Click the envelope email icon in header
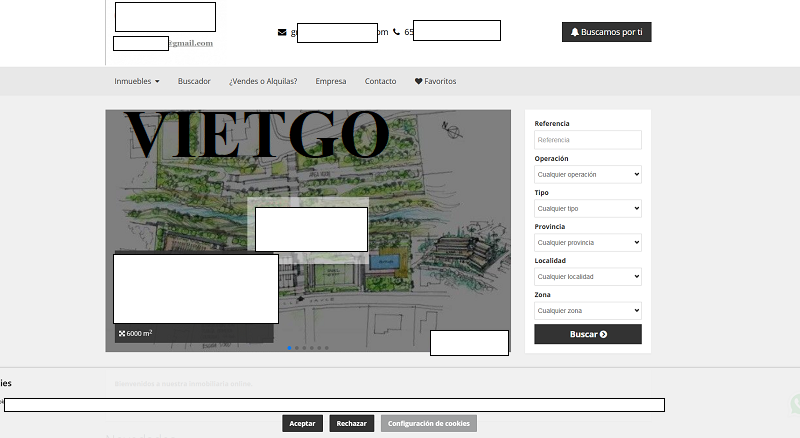 pyautogui.click(x=282, y=32)
